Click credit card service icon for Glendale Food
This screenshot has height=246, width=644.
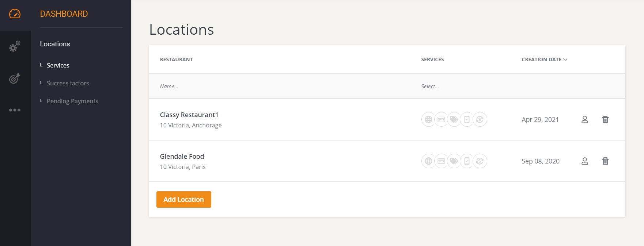click(441, 161)
